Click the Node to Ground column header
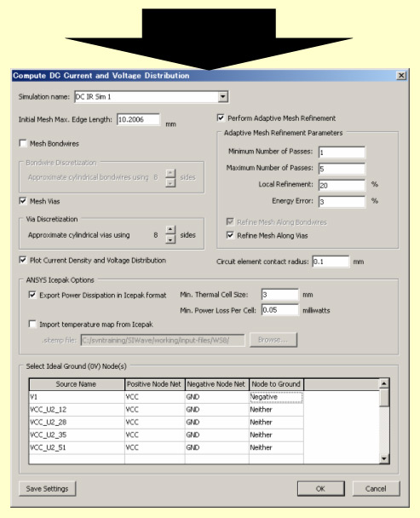 click(276, 384)
